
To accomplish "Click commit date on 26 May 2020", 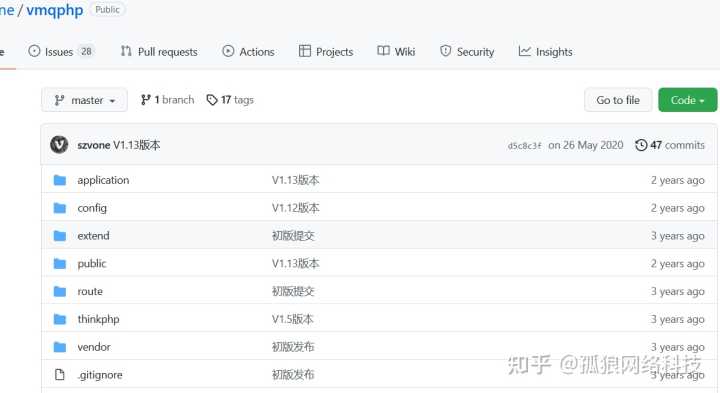I will pos(585,145).
